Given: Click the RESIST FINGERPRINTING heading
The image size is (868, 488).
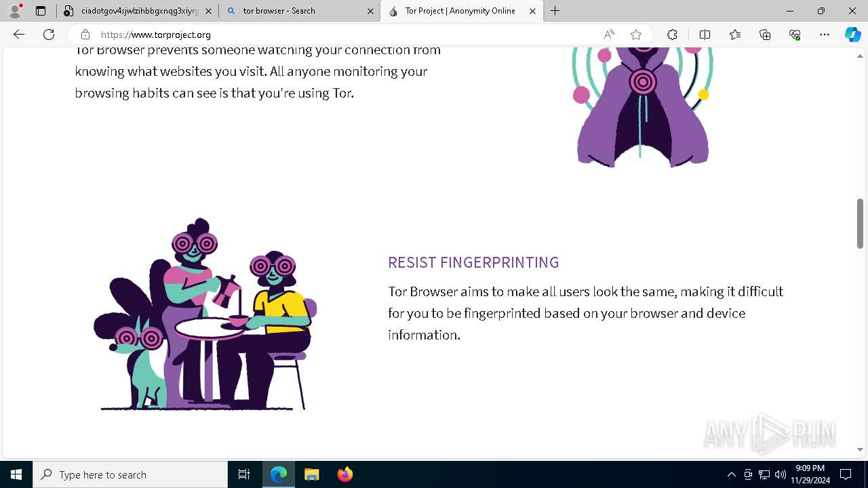Looking at the screenshot, I should [473, 262].
